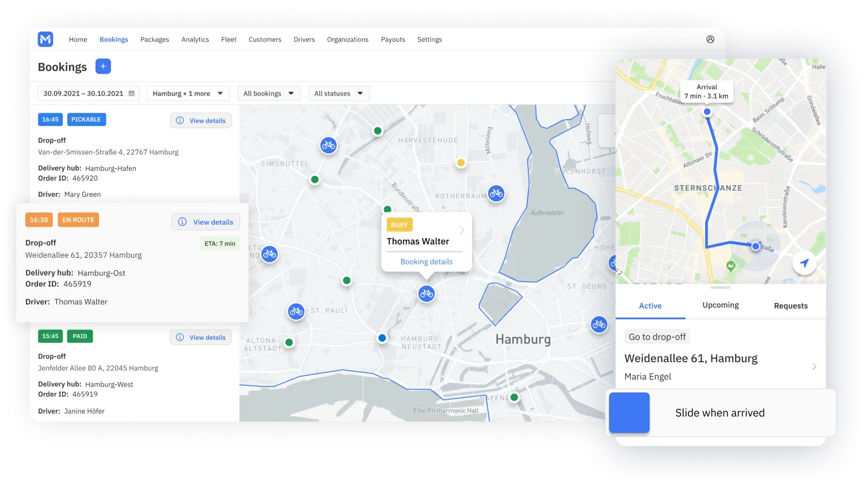Click the mobile bottom sheet drag handle
The height and width of the screenshot is (490, 868).
(x=720, y=288)
